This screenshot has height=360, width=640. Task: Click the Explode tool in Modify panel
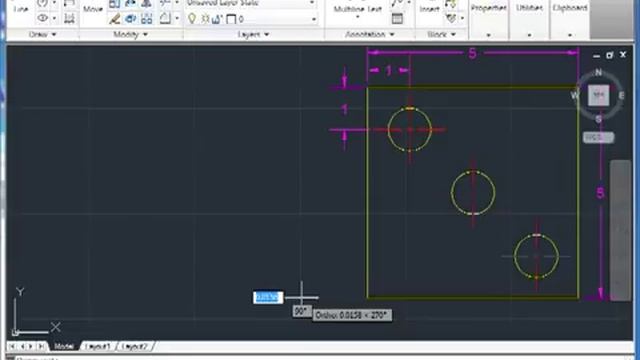click(x=131, y=18)
